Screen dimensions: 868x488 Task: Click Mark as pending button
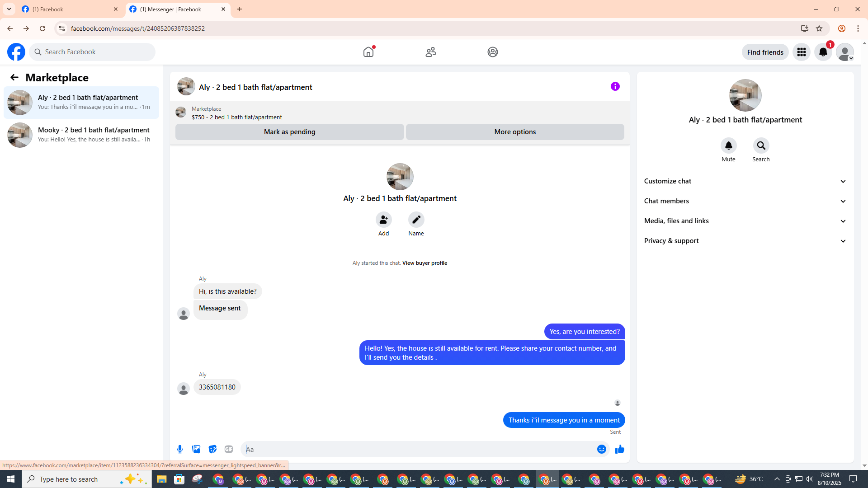[289, 132]
